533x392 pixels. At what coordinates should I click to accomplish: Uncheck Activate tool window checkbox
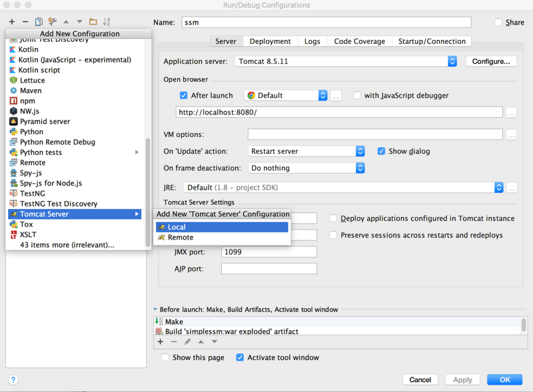coord(240,357)
